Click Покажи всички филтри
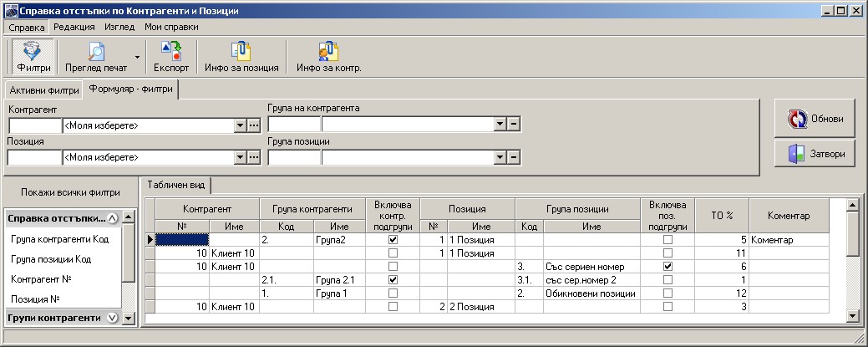868x347 pixels. coord(70,193)
